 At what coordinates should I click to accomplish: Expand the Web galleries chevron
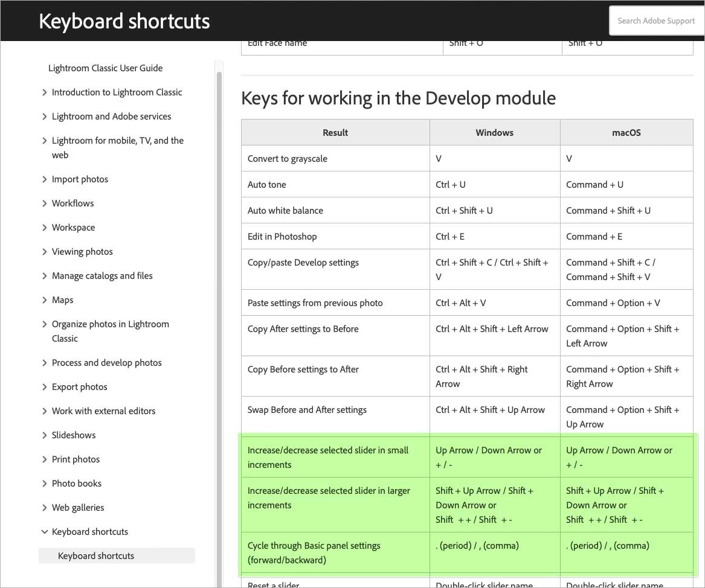44,508
